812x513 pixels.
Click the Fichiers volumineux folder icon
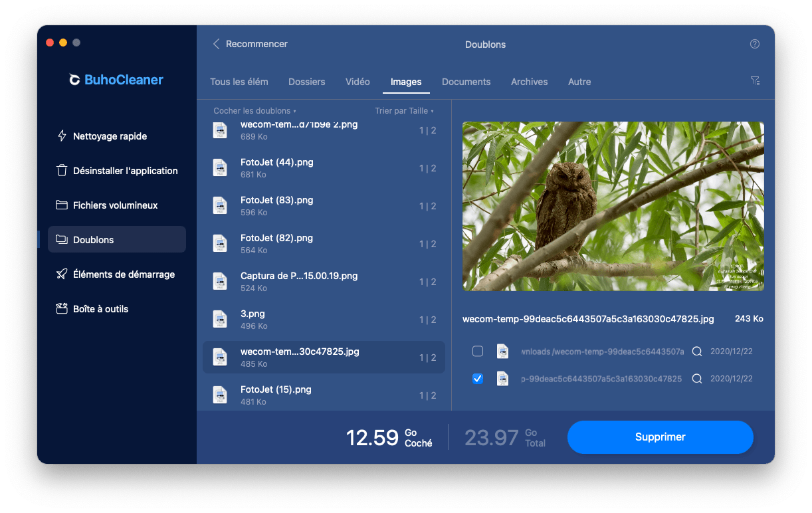62,205
